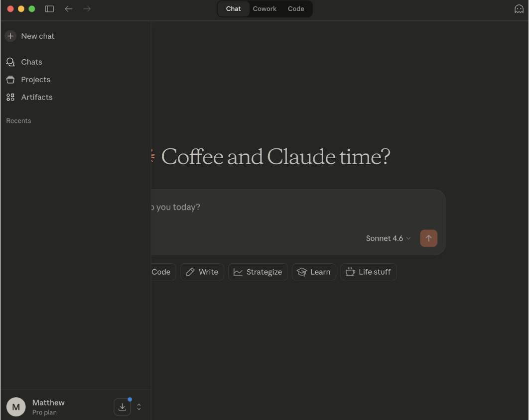Close the window with red button
This screenshot has height=420, width=529.
click(10, 9)
